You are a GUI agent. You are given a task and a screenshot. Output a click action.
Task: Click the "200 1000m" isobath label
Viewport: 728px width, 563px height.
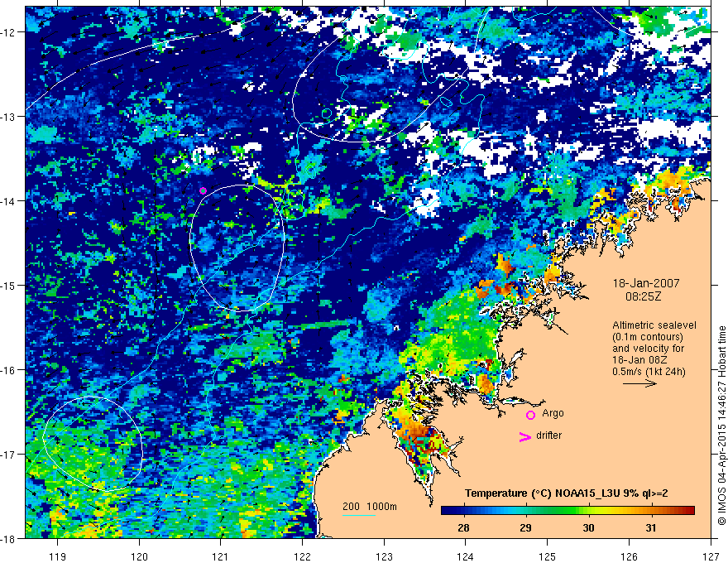point(370,507)
